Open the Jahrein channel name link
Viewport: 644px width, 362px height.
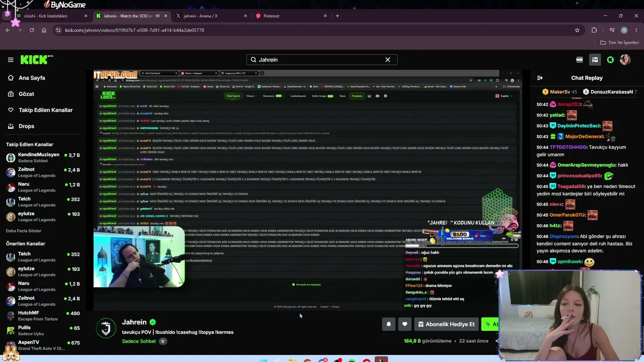(x=134, y=322)
